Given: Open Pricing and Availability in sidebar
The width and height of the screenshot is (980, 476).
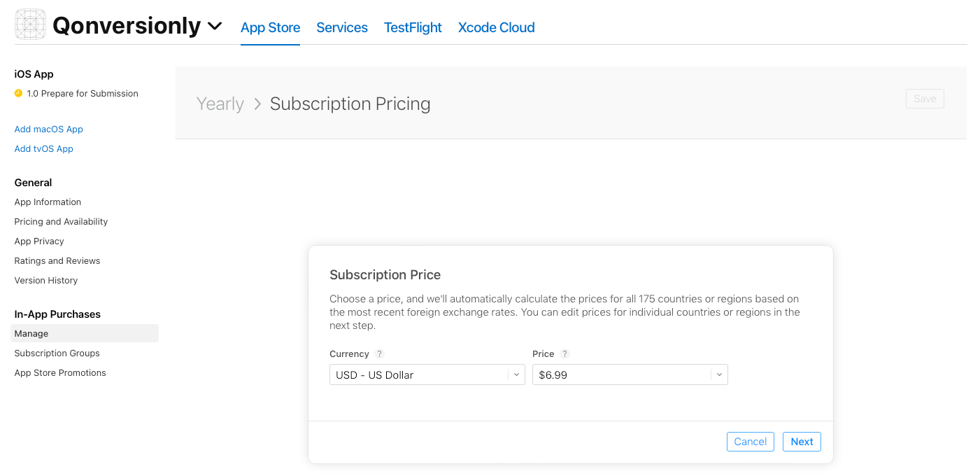Looking at the screenshot, I should point(61,222).
